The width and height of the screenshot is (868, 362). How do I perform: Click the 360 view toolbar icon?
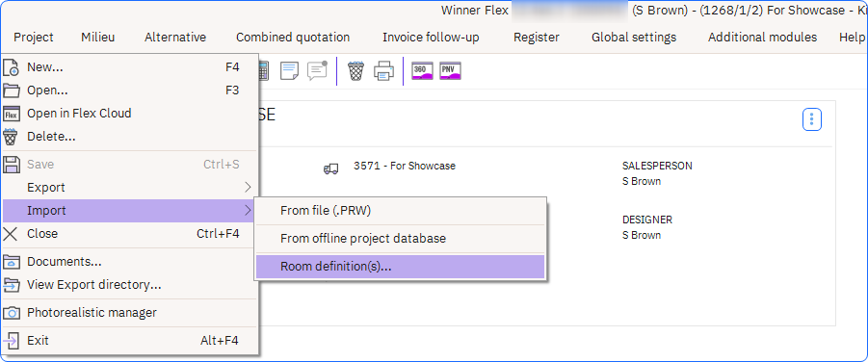tap(422, 71)
